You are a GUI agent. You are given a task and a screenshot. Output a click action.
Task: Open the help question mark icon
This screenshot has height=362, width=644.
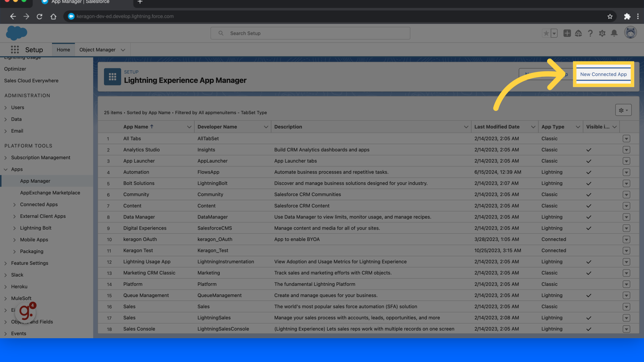(590, 33)
